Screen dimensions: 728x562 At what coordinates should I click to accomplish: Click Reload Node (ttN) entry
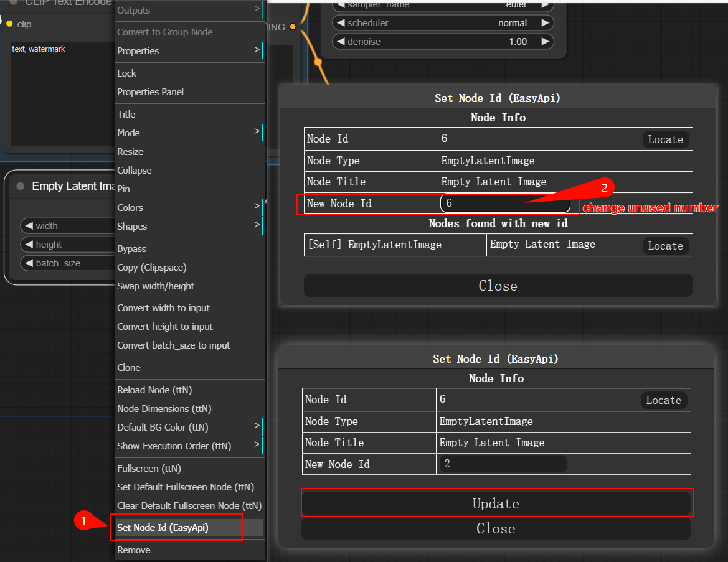point(189,390)
